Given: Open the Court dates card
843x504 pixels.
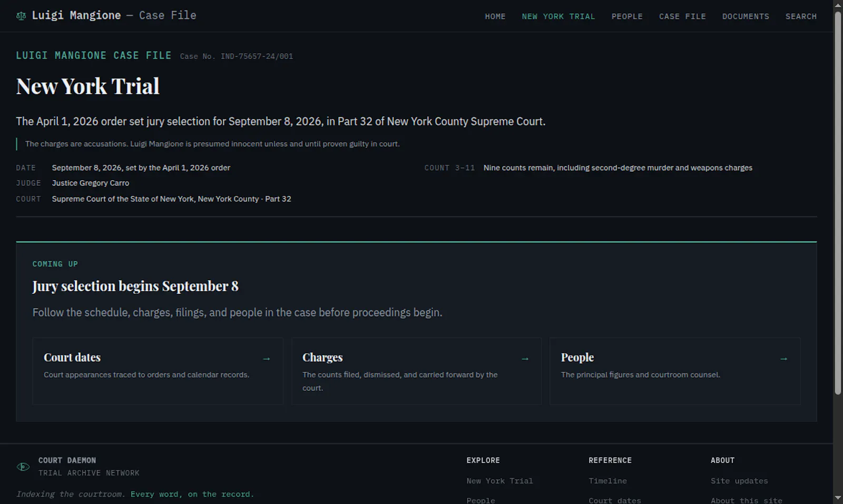Looking at the screenshot, I should (x=158, y=371).
